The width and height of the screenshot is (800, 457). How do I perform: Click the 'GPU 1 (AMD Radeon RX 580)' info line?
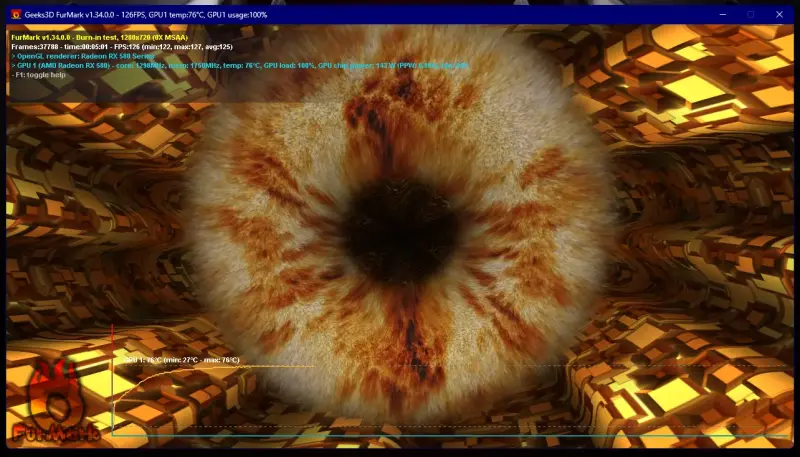pos(240,65)
